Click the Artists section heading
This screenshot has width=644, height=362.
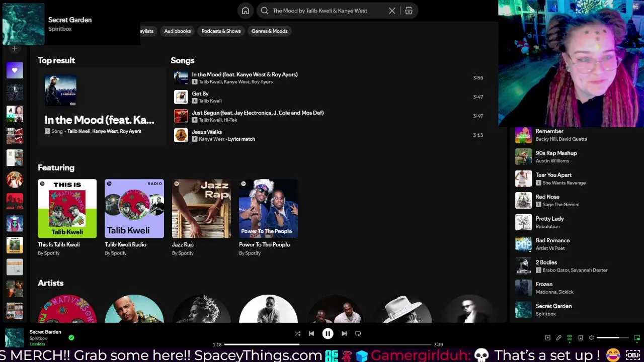pyautogui.click(x=50, y=283)
